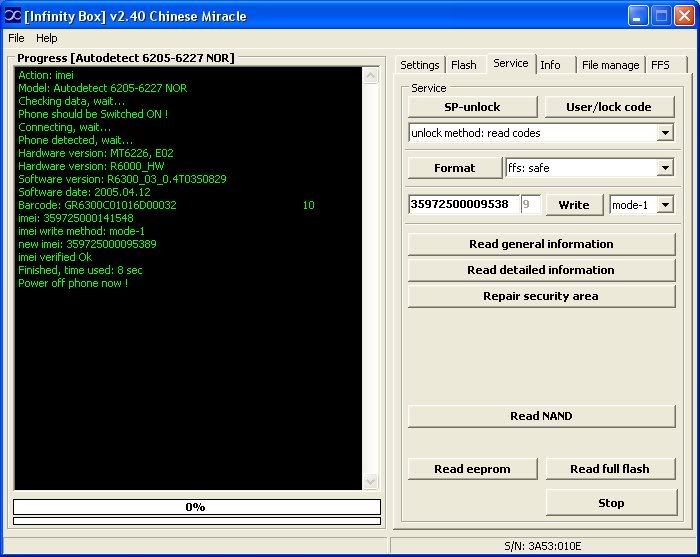Click the lower secondary progress bar
Viewport: 700px width, 557px height.
click(x=197, y=521)
